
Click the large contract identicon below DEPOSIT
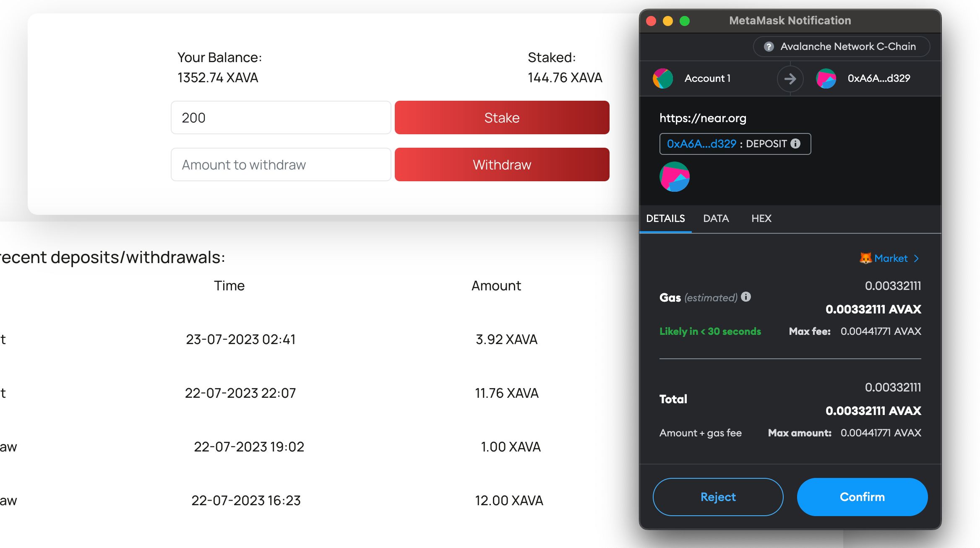675,177
